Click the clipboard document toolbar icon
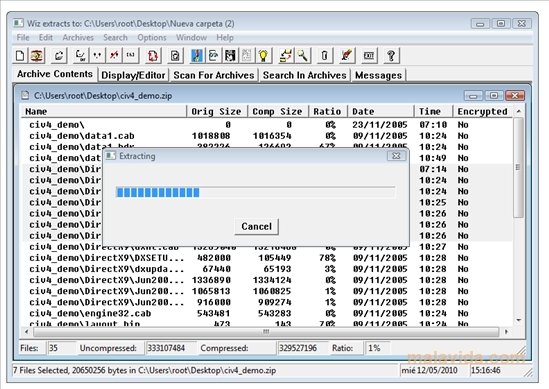The width and height of the screenshot is (549, 389). 175,56
